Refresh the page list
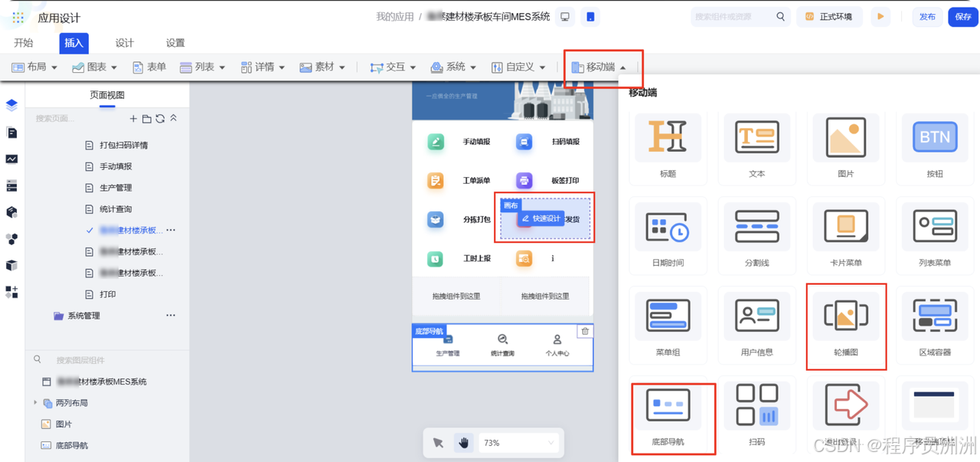The width and height of the screenshot is (980, 462). [160, 119]
